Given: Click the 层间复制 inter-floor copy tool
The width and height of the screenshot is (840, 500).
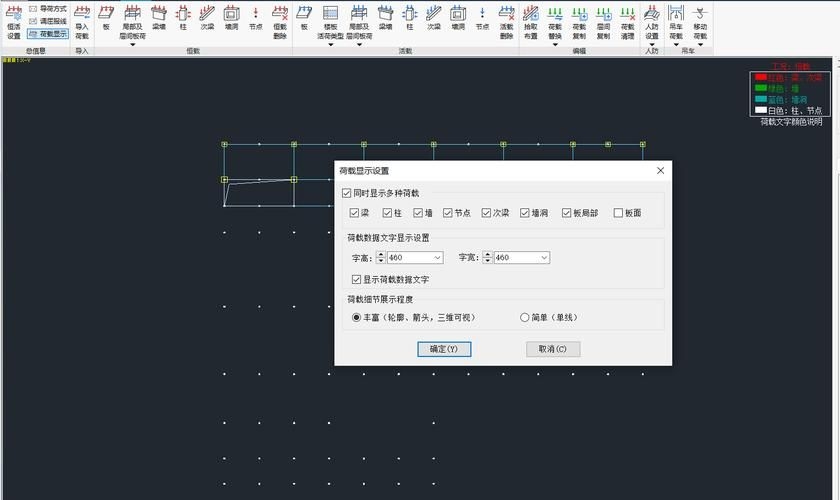Looking at the screenshot, I should [603, 23].
